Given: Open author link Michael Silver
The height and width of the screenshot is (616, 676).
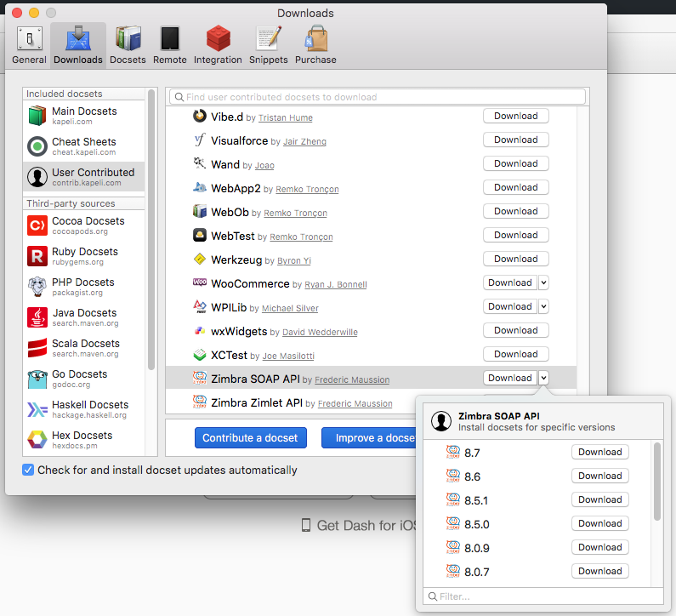Looking at the screenshot, I should 290,309.
